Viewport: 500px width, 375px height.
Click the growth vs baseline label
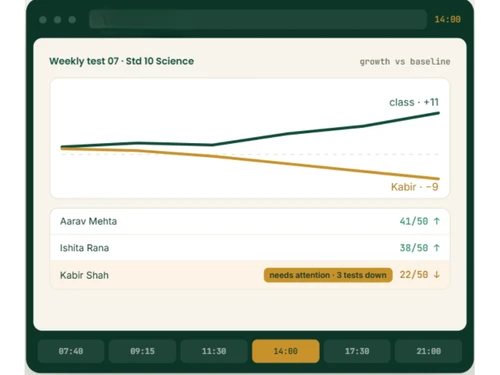tap(405, 62)
